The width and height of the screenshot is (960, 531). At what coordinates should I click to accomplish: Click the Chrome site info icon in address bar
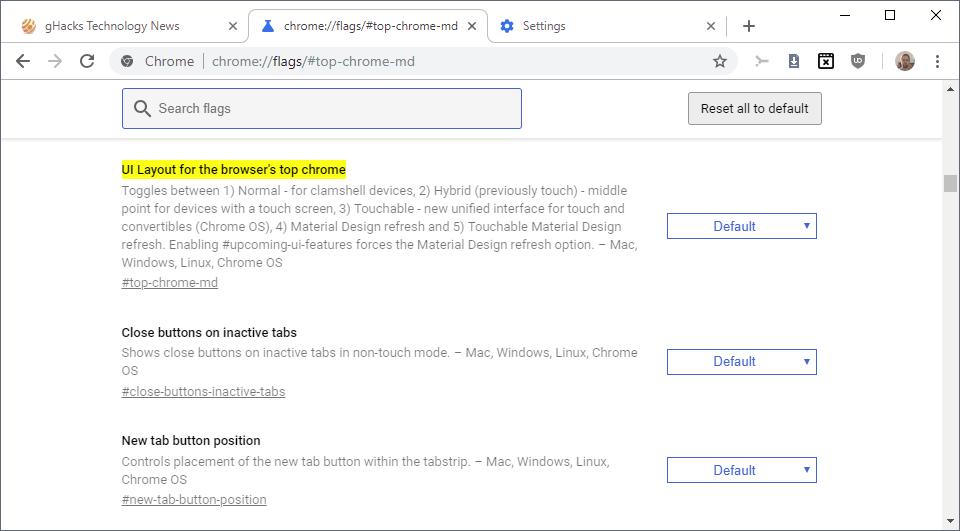(x=127, y=61)
